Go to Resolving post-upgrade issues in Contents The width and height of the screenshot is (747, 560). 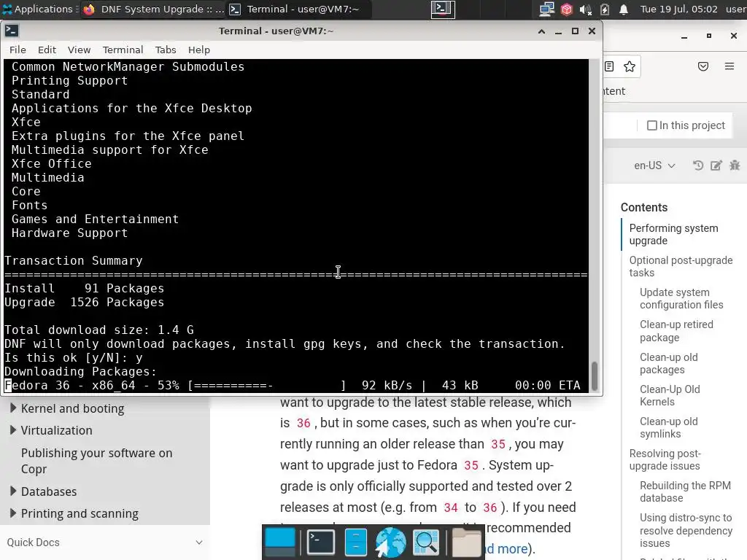(x=665, y=459)
